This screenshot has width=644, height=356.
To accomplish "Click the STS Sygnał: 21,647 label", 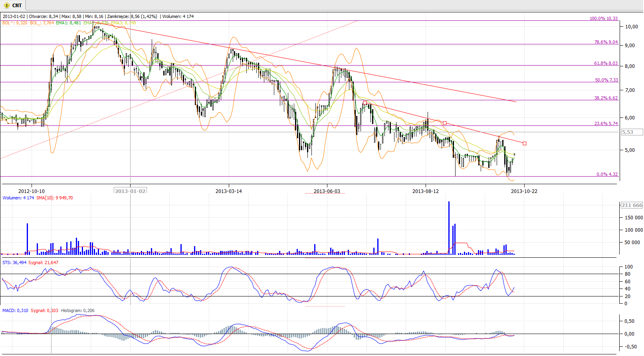I will 44,263.
